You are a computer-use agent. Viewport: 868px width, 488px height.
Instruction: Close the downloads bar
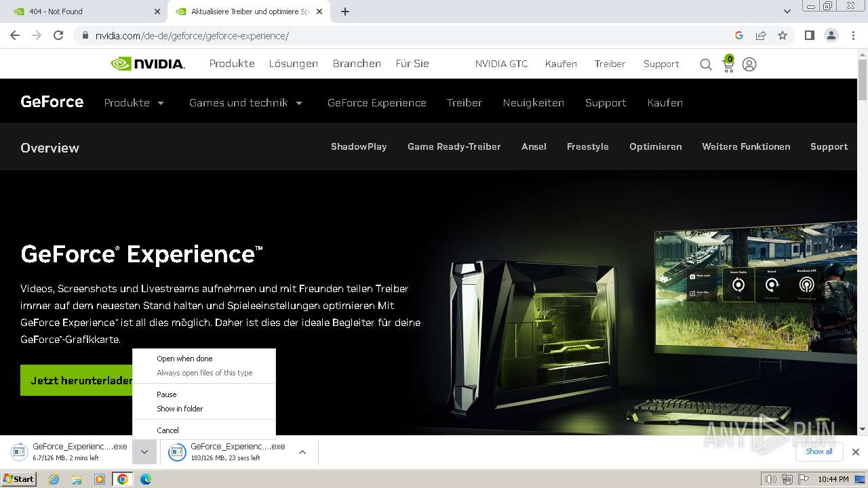(x=856, y=452)
